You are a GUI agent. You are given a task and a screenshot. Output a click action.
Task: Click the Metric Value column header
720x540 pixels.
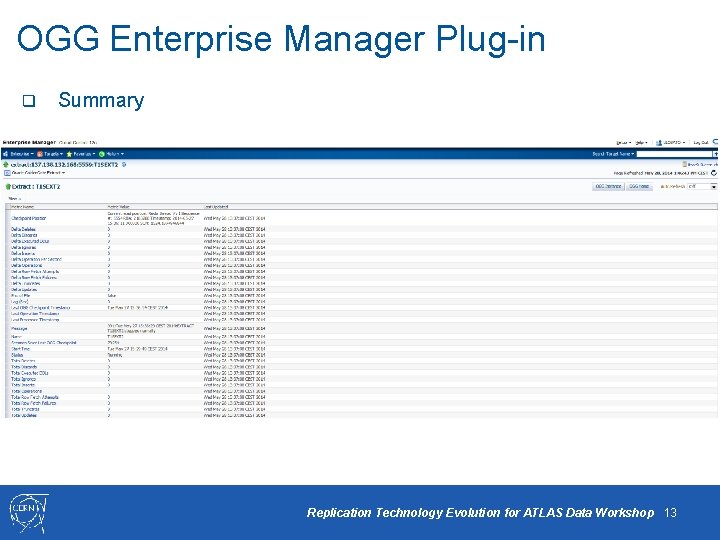[x=119, y=207]
